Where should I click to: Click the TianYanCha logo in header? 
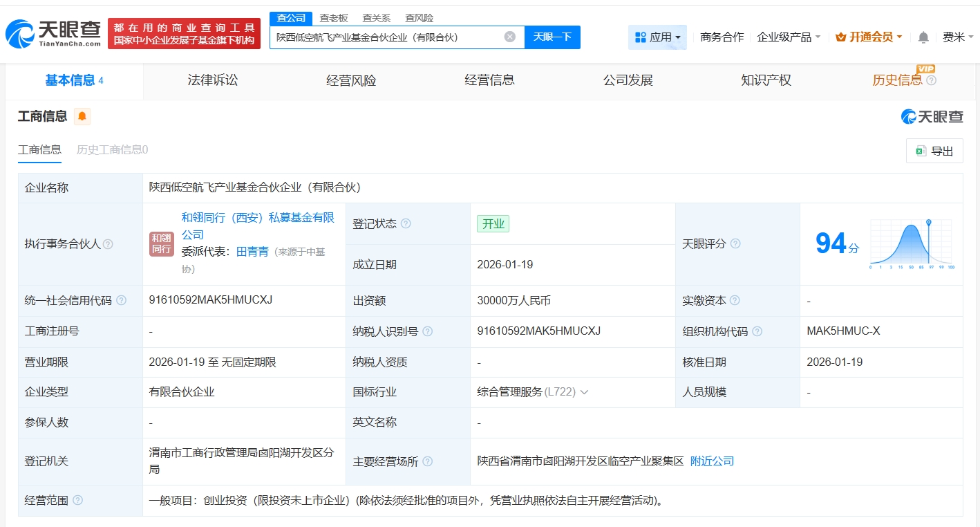[54, 33]
